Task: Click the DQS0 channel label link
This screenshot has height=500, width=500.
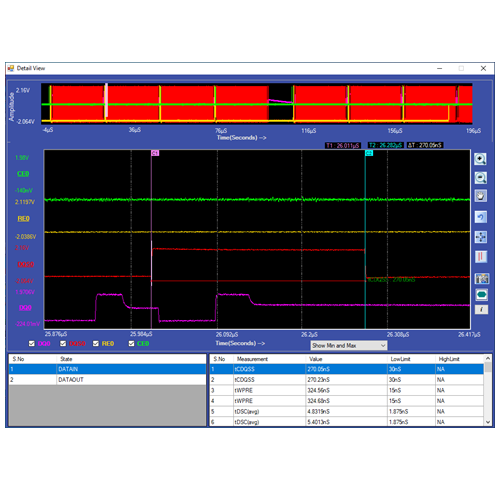Action: (x=26, y=264)
